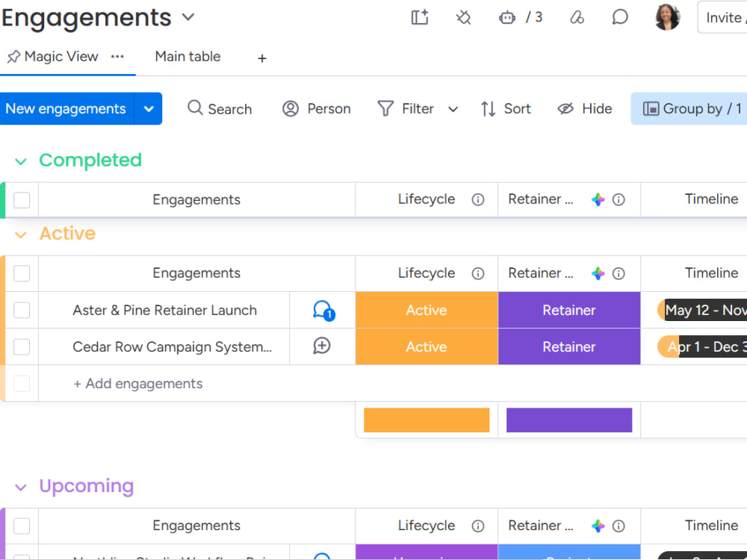Screen dimensions: 747x560
Task: Collapse the Completed group
Action: point(20,161)
